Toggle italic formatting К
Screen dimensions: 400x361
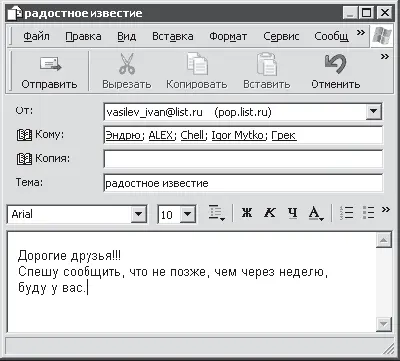click(x=269, y=213)
